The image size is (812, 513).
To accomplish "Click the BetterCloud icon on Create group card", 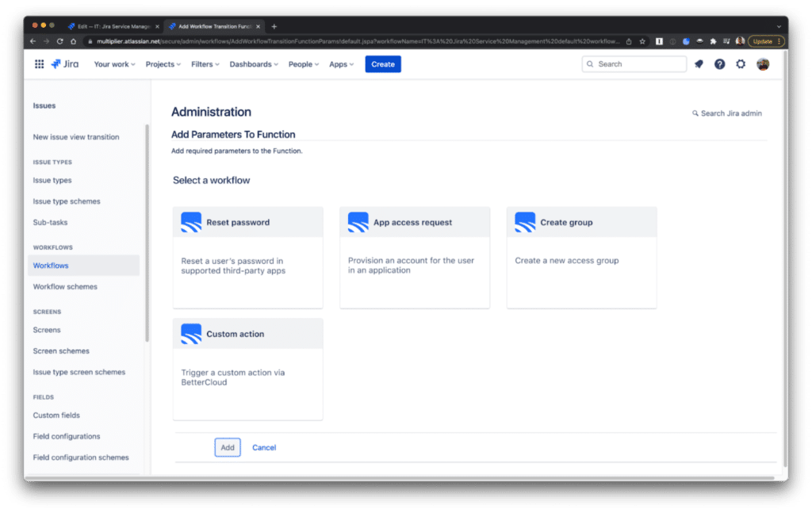I will coord(525,222).
